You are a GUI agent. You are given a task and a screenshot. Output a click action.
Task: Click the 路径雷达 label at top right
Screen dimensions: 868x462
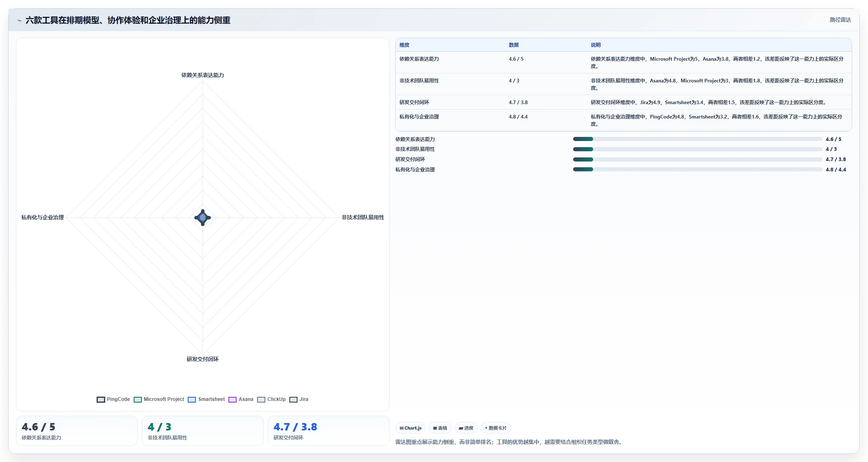coord(840,20)
